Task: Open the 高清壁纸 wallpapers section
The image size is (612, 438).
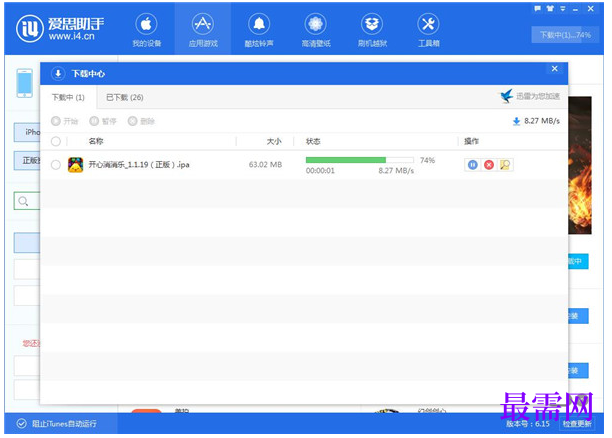Action: pyautogui.click(x=315, y=30)
